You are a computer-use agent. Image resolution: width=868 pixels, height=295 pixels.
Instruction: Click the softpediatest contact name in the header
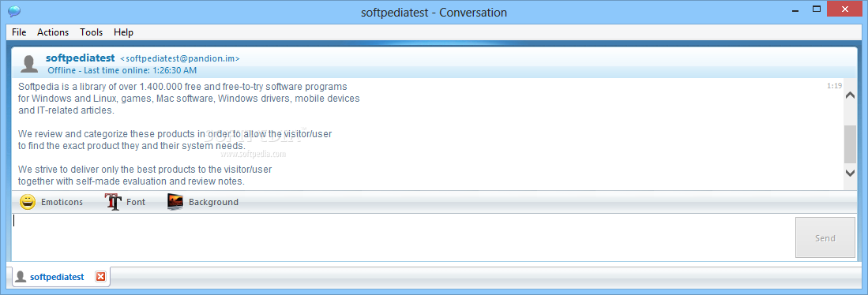pos(81,58)
